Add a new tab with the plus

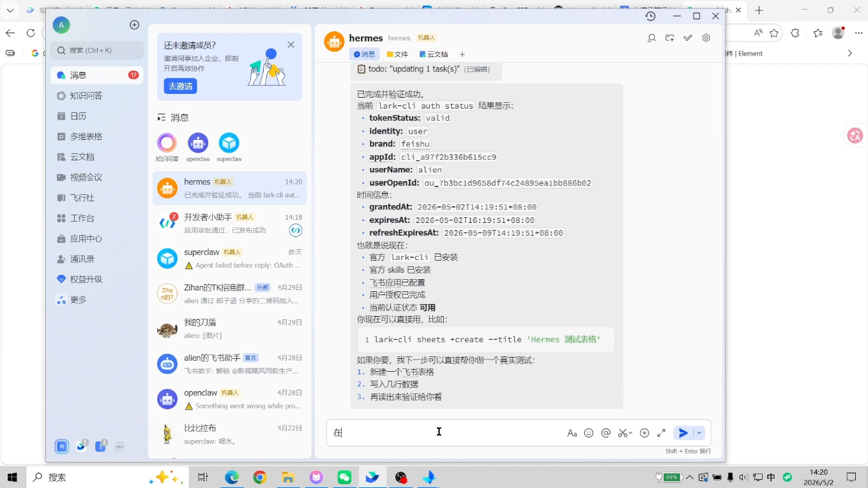[462, 55]
